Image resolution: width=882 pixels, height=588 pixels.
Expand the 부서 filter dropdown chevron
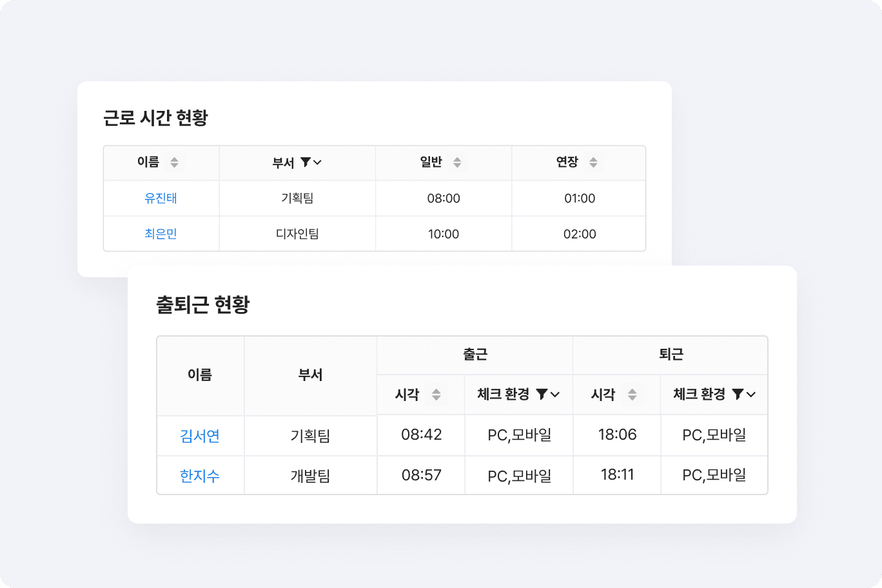click(x=317, y=162)
